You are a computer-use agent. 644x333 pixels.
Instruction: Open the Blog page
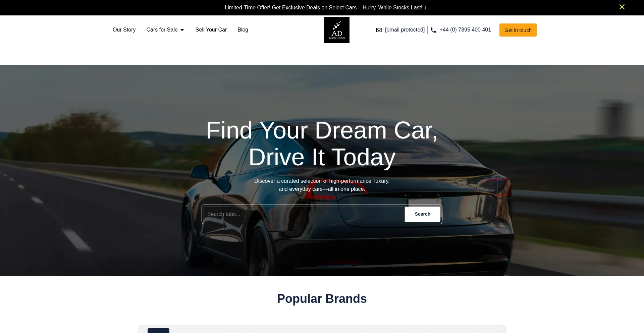[243, 30]
